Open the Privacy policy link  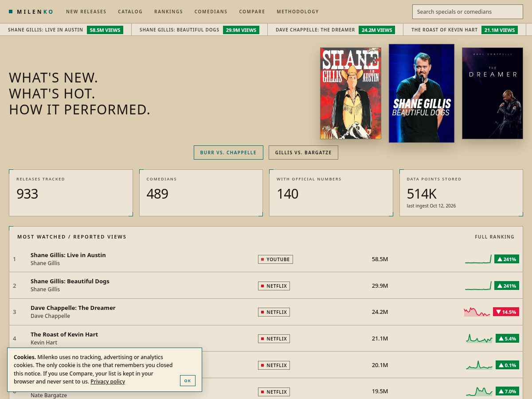[108, 381]
